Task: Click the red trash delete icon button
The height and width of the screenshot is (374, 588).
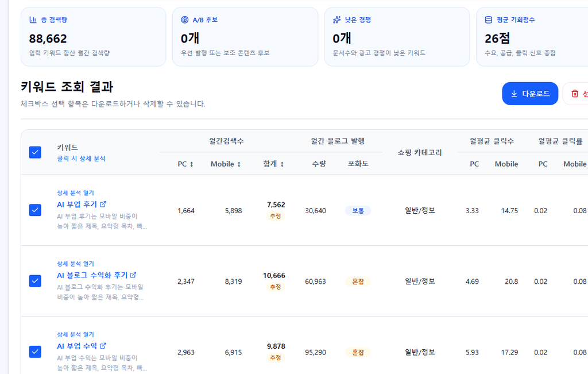Action: click(x=575, y=94)
